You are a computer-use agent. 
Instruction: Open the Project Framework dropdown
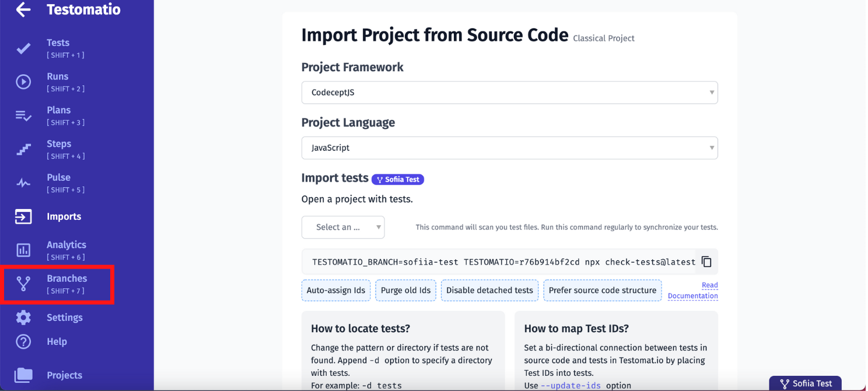[x=509, y=92]
